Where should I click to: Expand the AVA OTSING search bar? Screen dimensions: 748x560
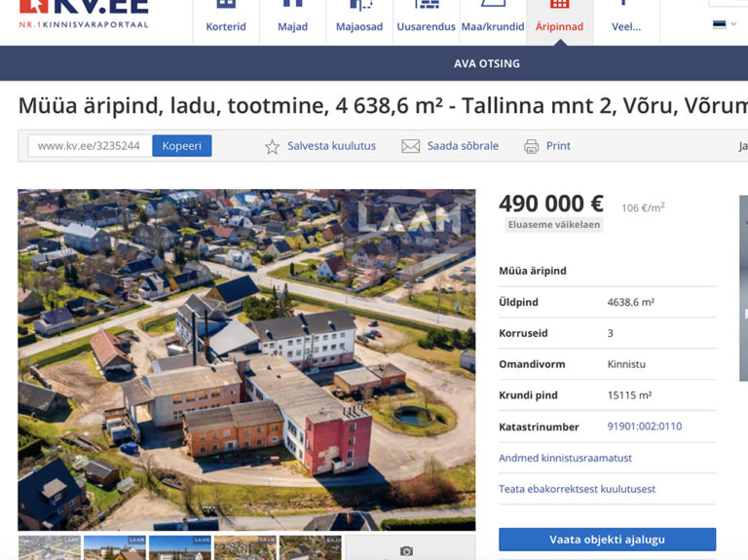[x=487, y=63]
